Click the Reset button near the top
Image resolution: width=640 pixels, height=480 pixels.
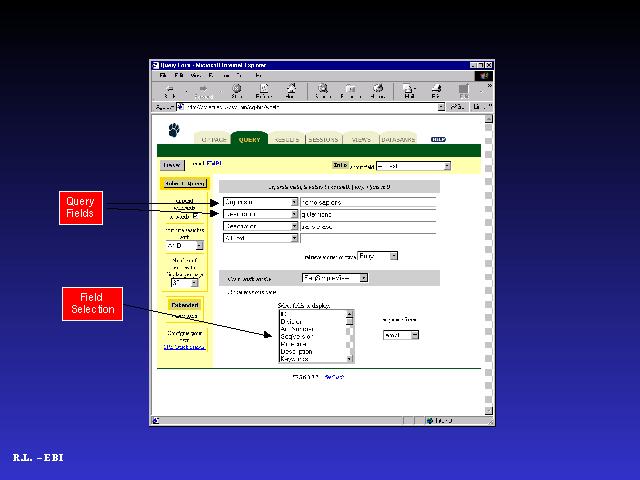(171, 165)
